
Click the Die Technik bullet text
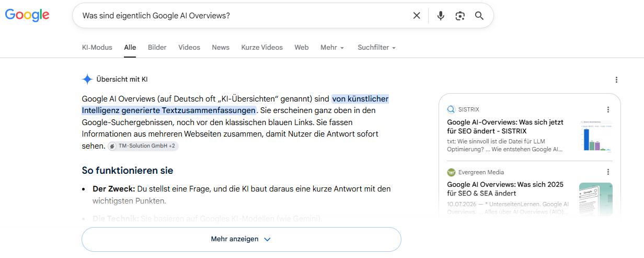coord(207,218)
